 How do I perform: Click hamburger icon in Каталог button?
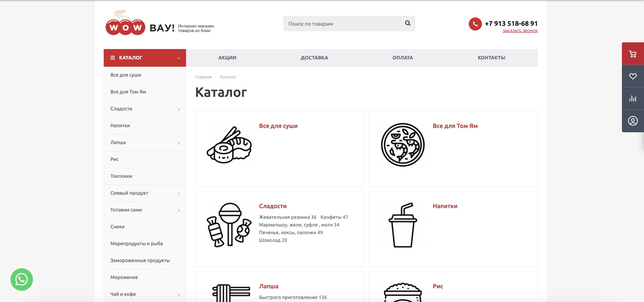[113, 58]
